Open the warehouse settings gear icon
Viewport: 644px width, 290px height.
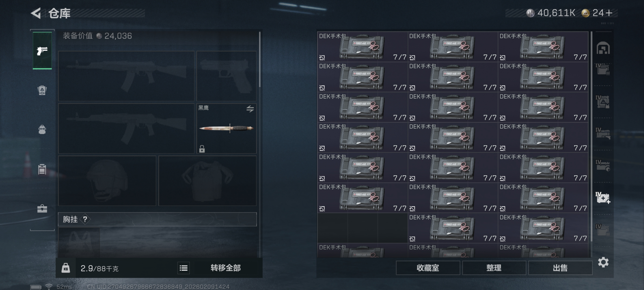(x=603, y=262)
